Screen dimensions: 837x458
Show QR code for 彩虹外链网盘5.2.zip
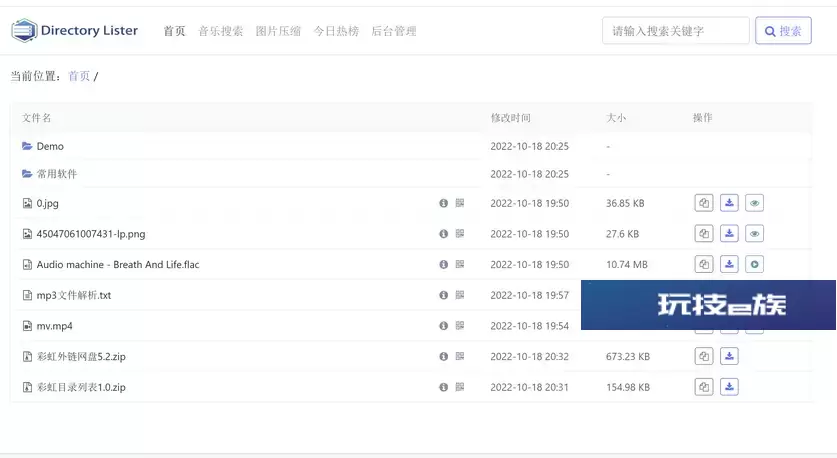pyautogui.click(x=460, y=356)
